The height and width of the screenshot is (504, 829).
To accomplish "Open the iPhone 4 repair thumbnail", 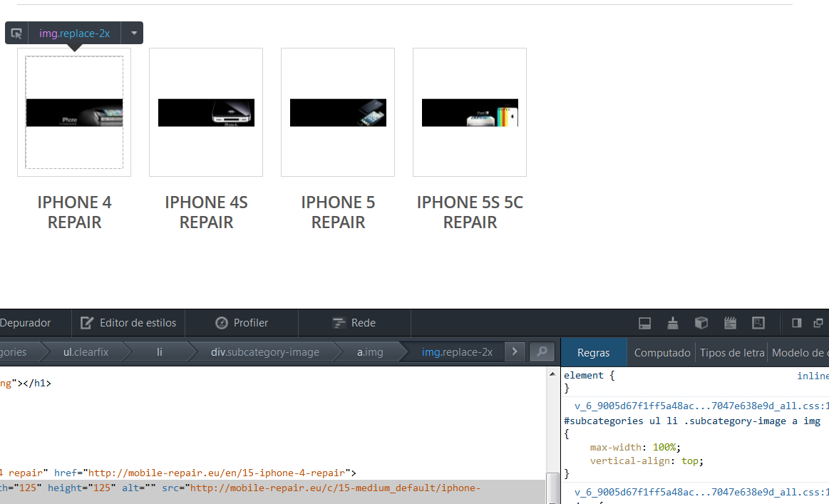I will tap(74, 112).
